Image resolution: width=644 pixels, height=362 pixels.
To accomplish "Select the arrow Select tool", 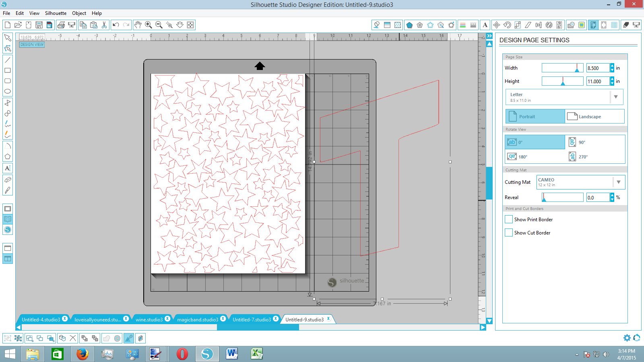I will 8,38.
